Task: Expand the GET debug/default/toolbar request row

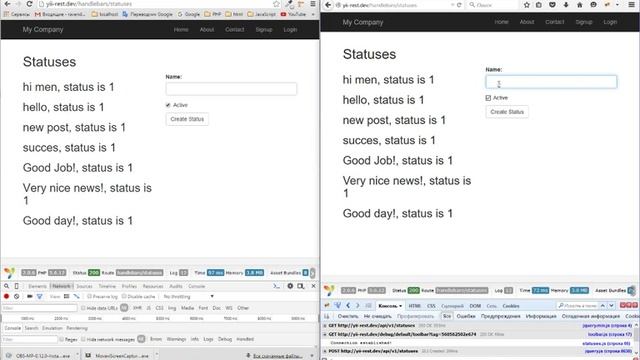Action: tap(325, 334)
